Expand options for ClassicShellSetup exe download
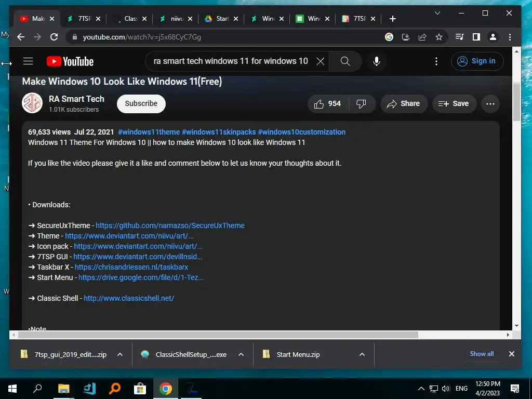 point(241,354)
